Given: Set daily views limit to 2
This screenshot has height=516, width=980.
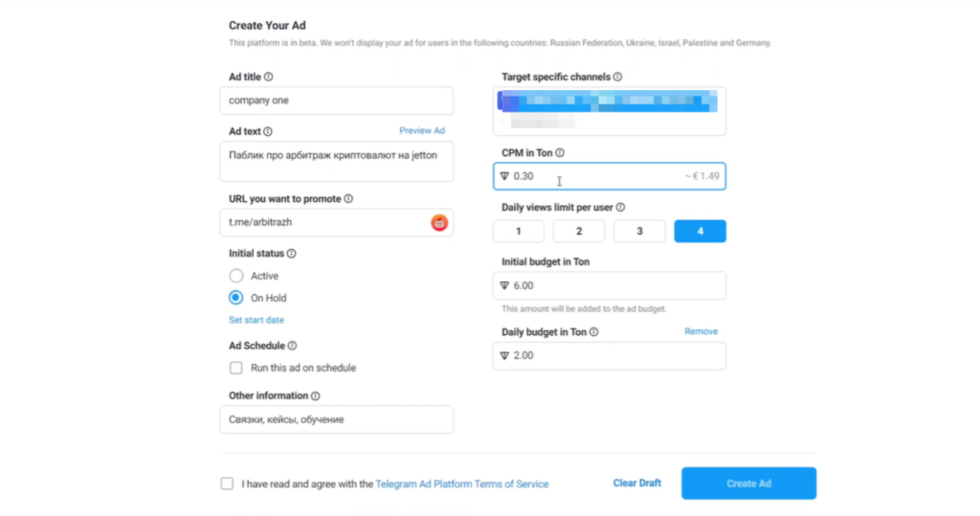Looking at the screenshot, I should pyautogui.click(x=579, y=232).
